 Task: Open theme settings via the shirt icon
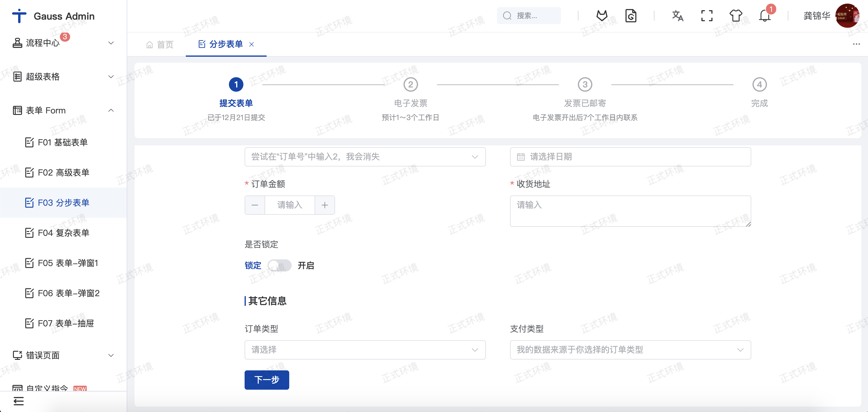coord(736,15)
